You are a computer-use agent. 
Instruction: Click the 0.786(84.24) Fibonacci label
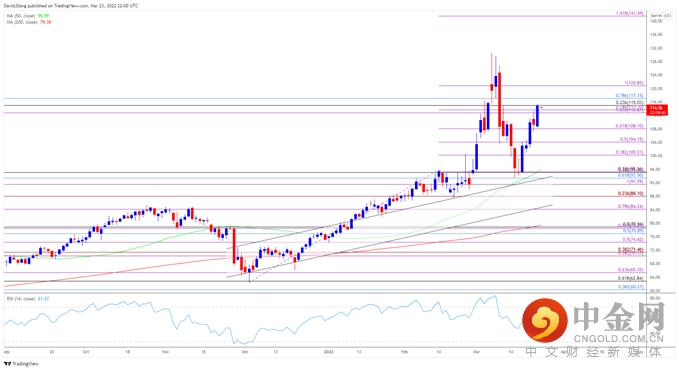630,207
